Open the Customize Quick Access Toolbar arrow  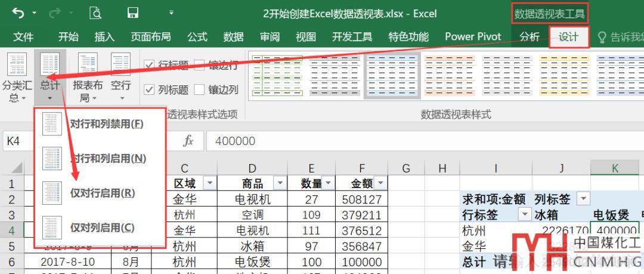171,13
